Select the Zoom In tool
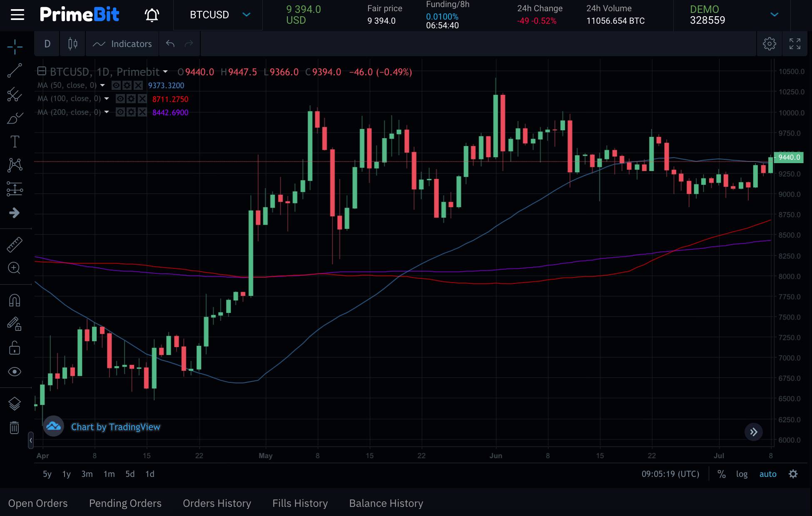 [15, 268]
